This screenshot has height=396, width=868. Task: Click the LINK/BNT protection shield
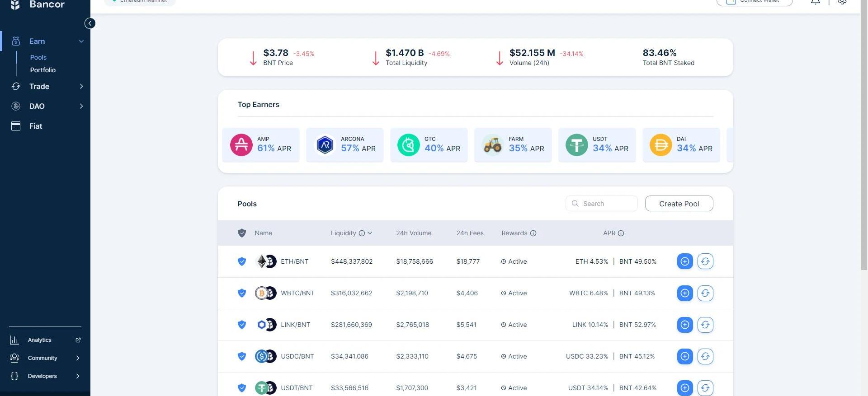(242, 325)
